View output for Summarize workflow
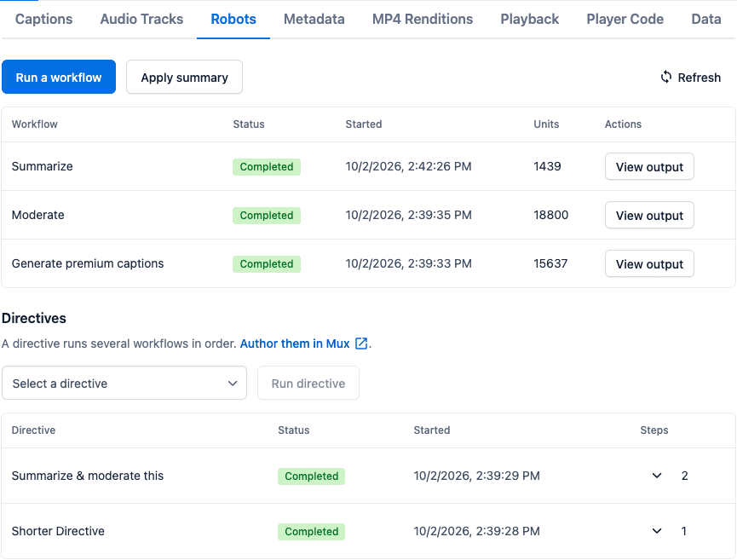This screenshot has width=737, height=560. click(x=649, y=166)
